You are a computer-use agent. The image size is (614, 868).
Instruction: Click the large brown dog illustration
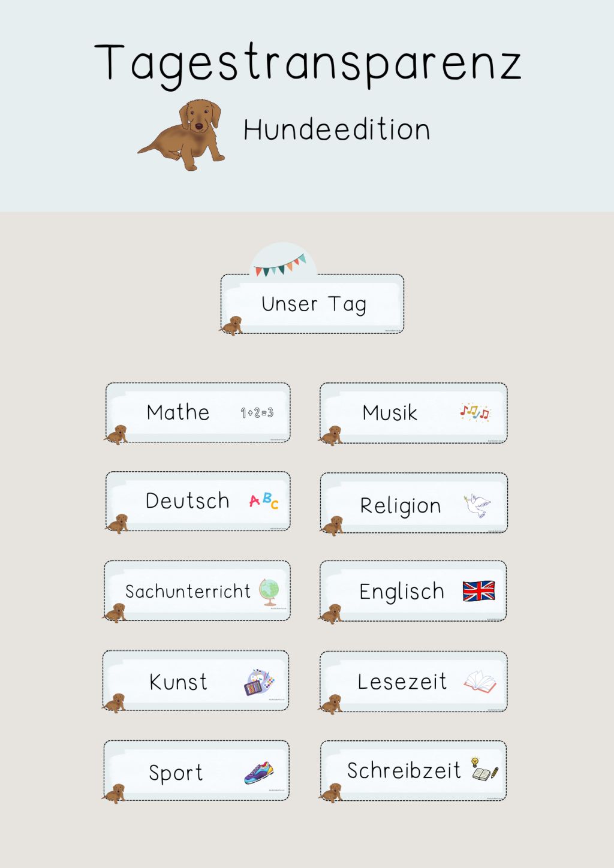click(x=182, y=135)
